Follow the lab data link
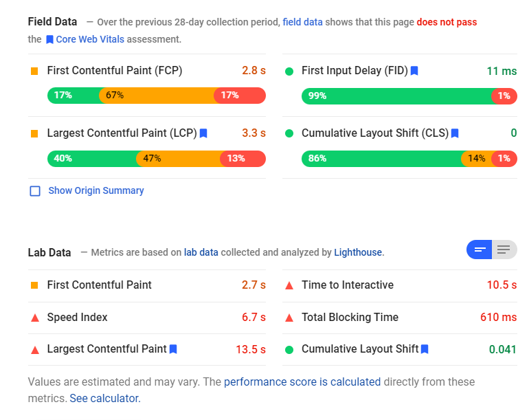 point(201,252)
